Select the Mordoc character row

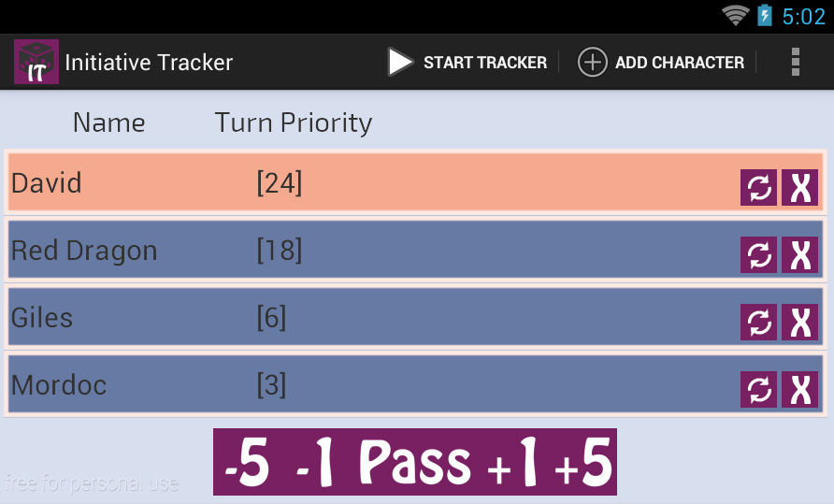415,384
